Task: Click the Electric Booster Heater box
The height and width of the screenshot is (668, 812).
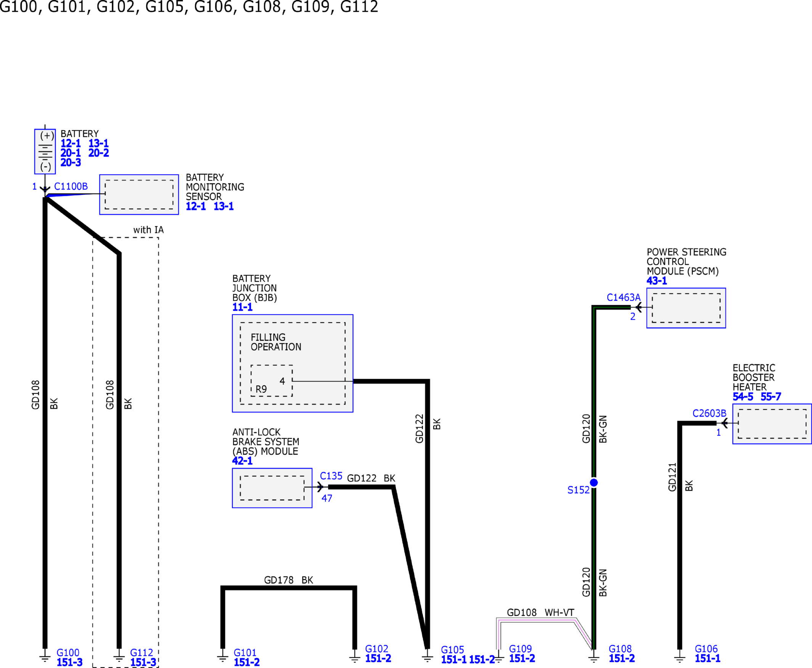Action: coord(772,424)
